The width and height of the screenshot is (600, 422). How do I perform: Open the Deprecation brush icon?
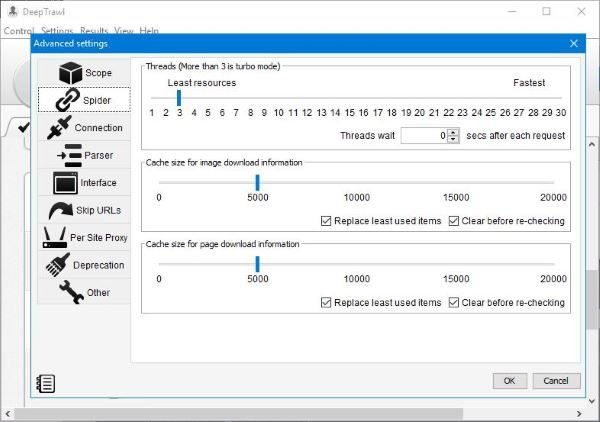tap(58, 265)
